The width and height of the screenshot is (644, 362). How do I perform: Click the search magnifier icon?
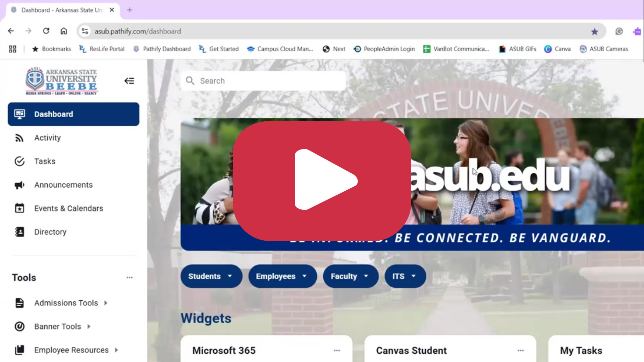point(190,81)
